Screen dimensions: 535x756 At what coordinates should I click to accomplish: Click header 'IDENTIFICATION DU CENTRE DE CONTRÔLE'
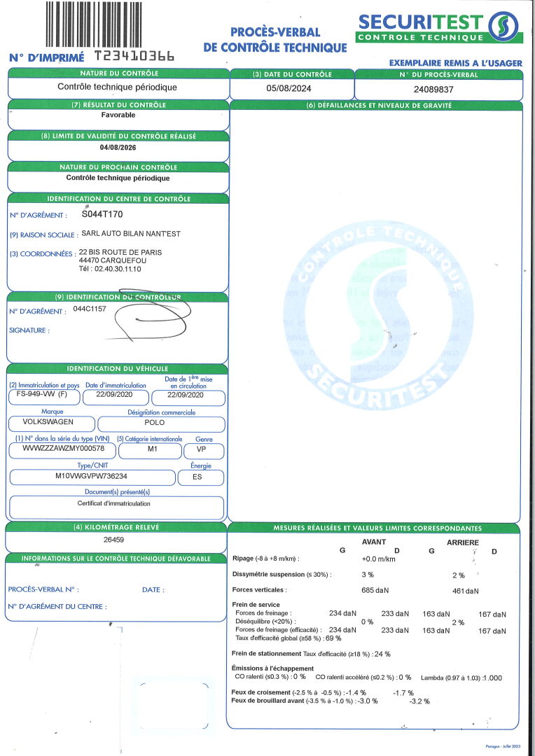coord(118,199)
